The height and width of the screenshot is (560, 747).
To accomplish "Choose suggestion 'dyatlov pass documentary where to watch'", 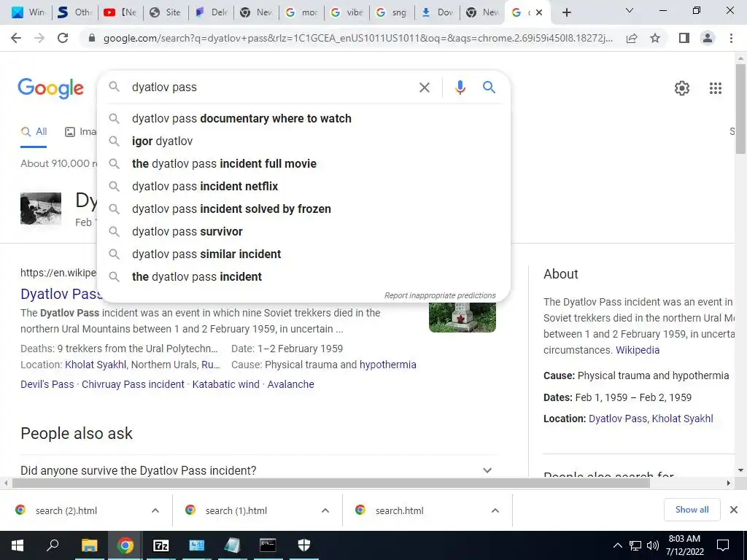I will click(304, 119).
